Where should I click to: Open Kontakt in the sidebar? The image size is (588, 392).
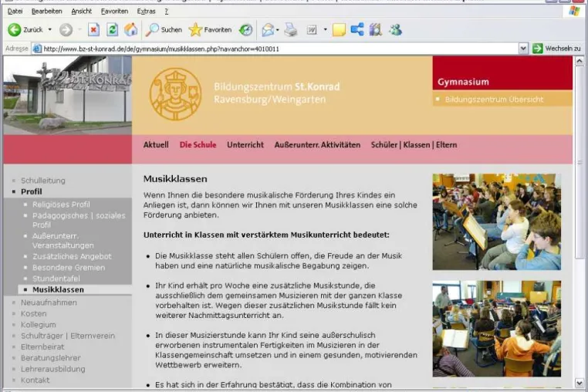click(35, 380)
